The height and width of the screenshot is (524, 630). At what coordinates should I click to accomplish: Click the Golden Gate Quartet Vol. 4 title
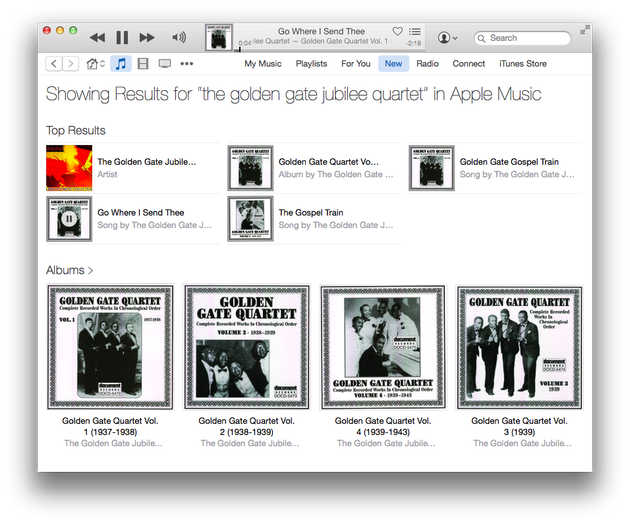[x=383, y=426]
